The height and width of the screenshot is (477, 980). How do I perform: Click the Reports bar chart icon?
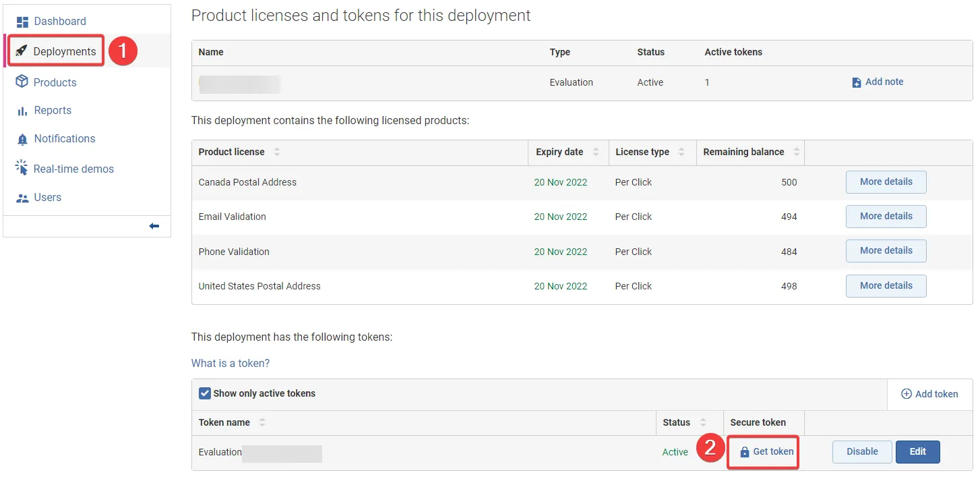(x=22, y=111)
